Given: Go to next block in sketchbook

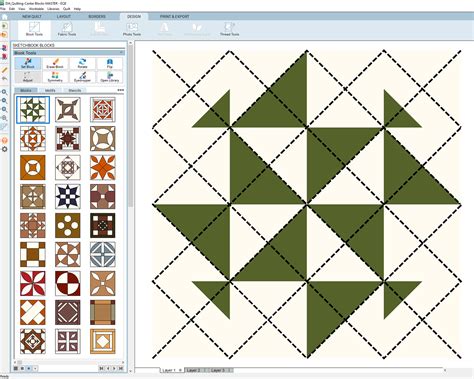Looking at the screenshot, I should pos(114,368).
